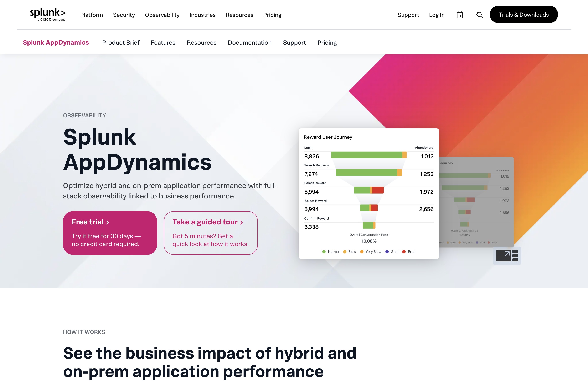The image size is (588, 392).
Task: Click the Trials & Downloads button
Action: [524, 15]
